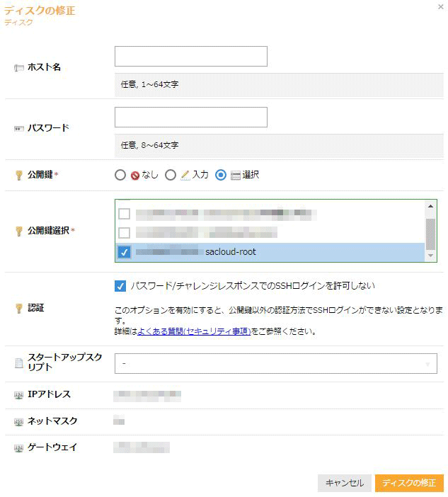Viewport: 448px width, 497px height.
Task: Click the host name tag icon
Action: point(18,67)
